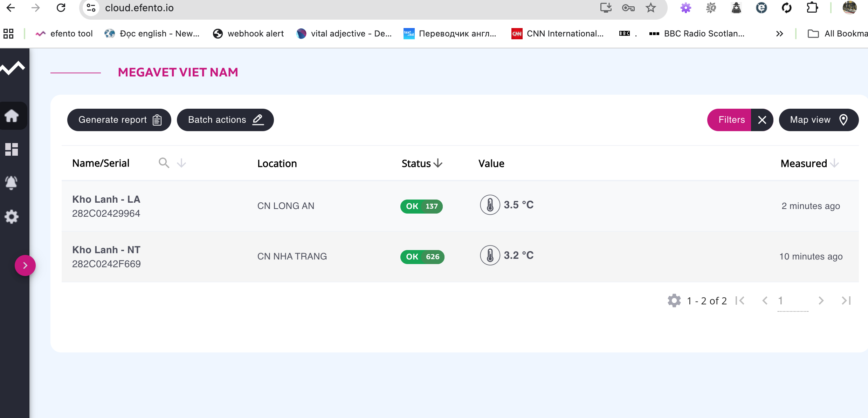Viewport: 868px width, 418px height.
Task: Click the page number input field
Action: tap(793, 301)
